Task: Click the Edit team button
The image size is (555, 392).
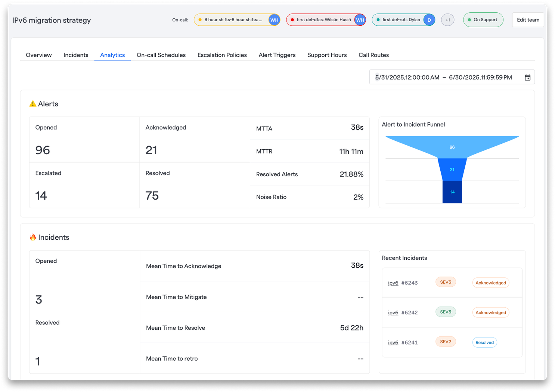Action: (528, 20)
